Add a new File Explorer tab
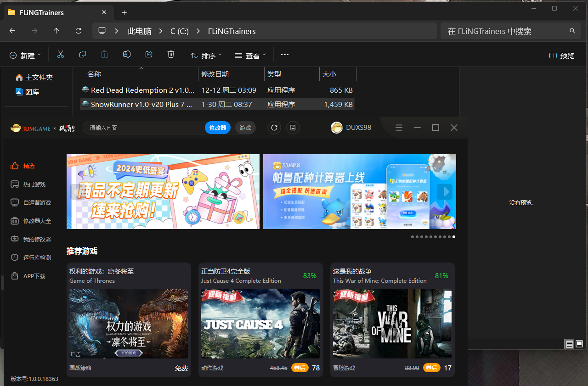Screen dimensions: 588x386 pos(124,13)
